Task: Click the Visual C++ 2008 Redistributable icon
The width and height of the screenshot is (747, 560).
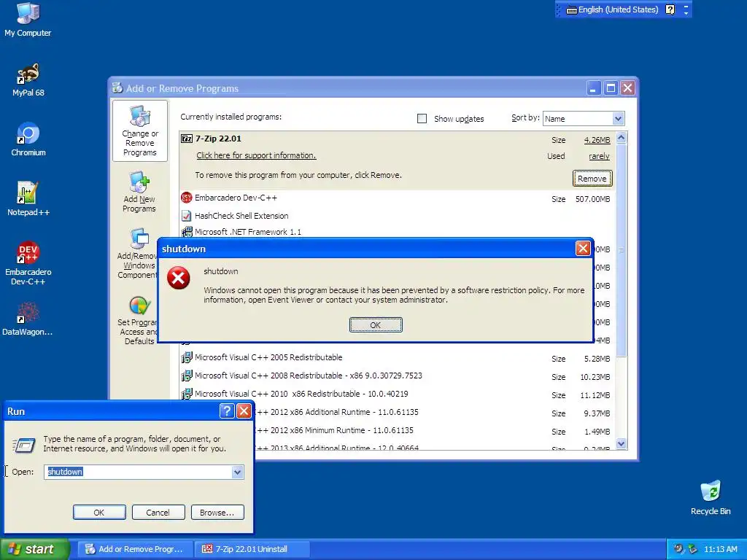Action: (187, 376)
